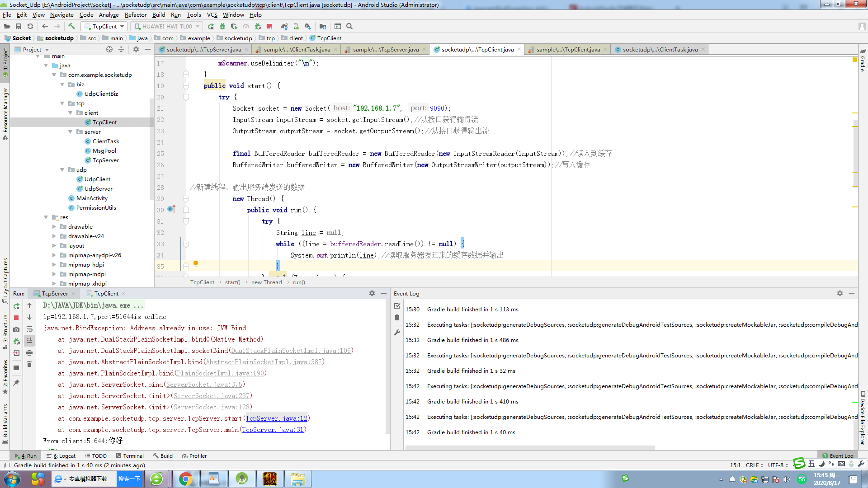Toggle Device File Explorer side tab

863,418
